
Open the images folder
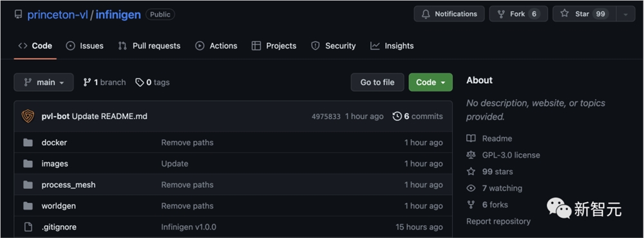click(x=55, y=164)
